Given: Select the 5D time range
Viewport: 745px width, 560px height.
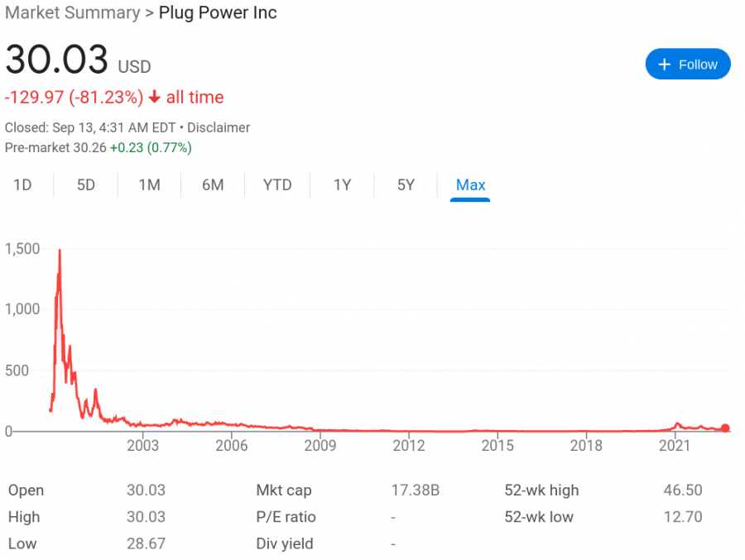Looking at the screenshot, I should (x=86, y=185).
